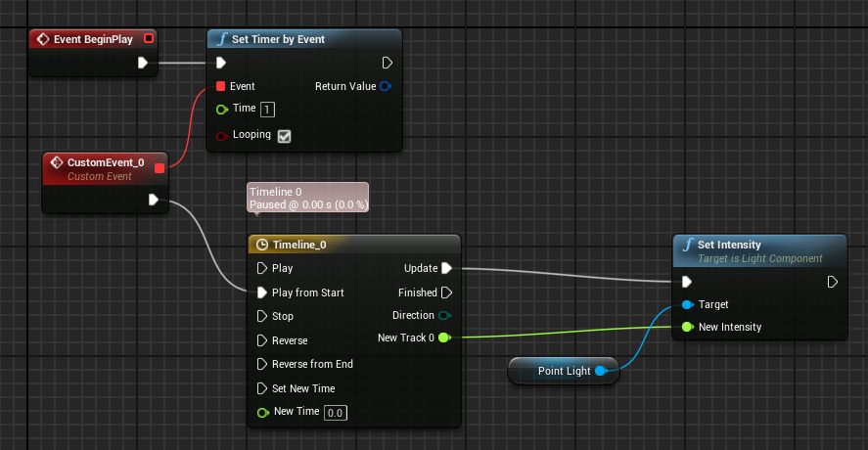Click Timeline Update output pin

click(447, 268)
